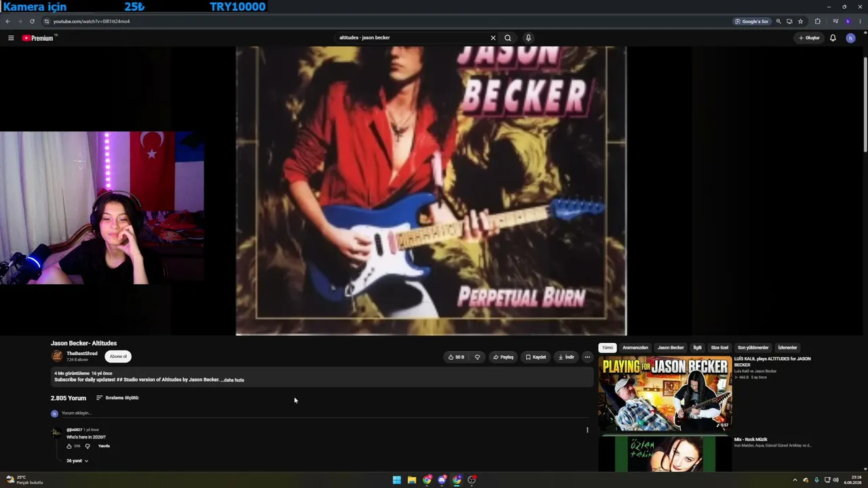Go to YouTube Premium home via logo
The height and width of the screenshot is (488, 868).
click(x=37, y=38)
